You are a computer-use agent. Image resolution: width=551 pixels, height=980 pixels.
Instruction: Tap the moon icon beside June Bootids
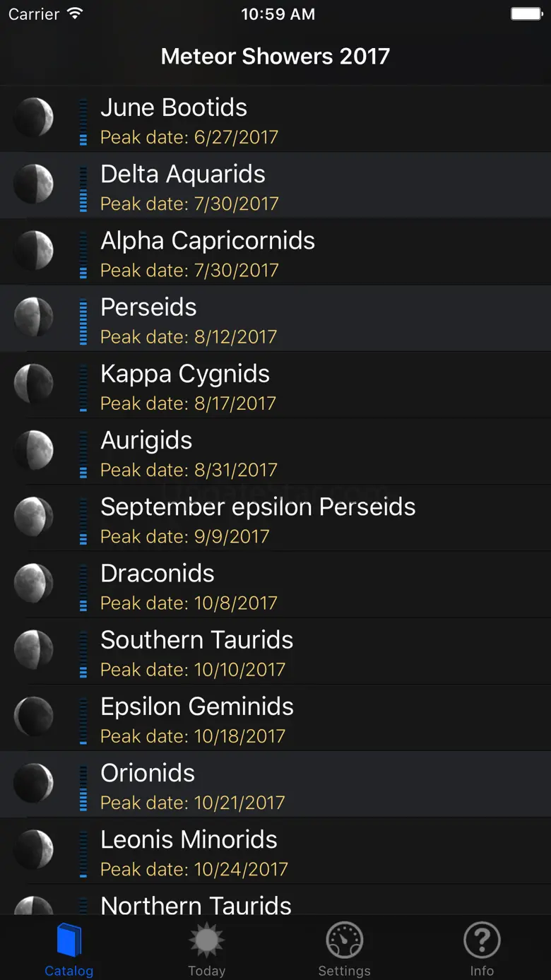[34, 118]
